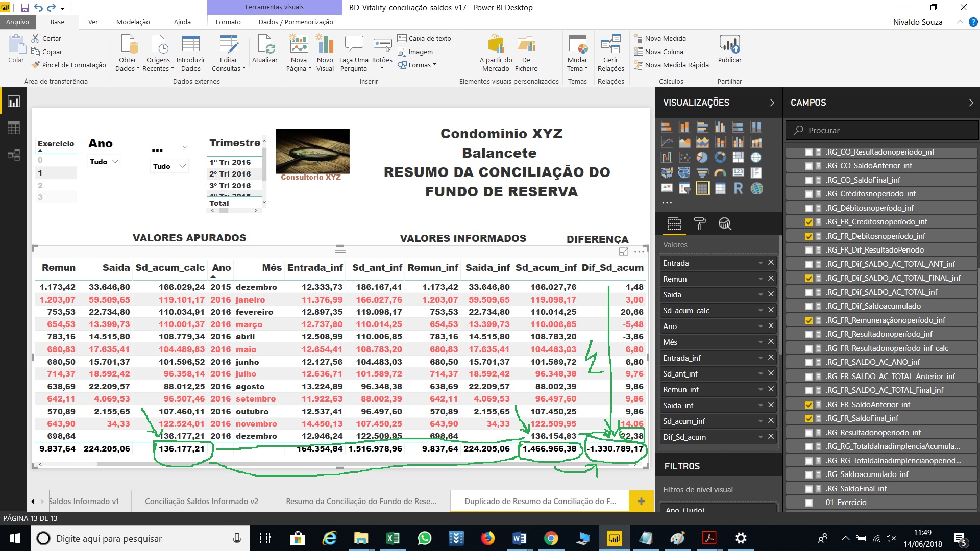The height and width of the screenshot is (551, 980).
Task: Uncheck the RG_FR_Debitosnoperíodo_inf field
Action: coord(808,236)
